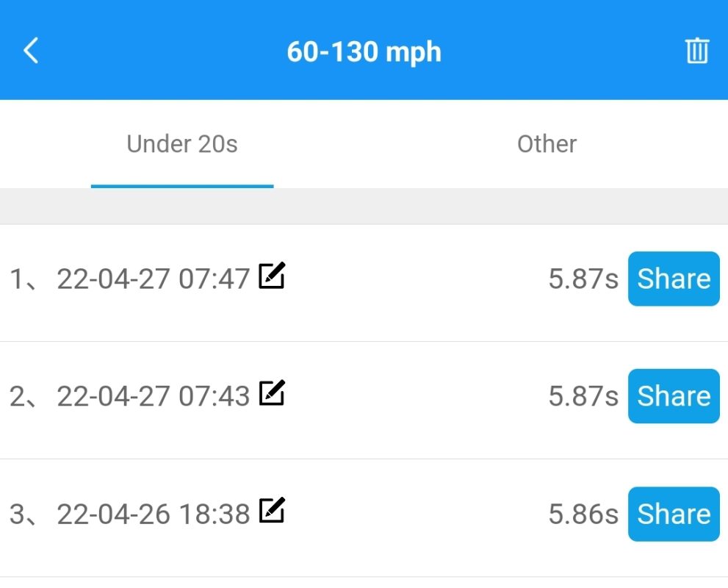Edit note for 22-04-27 07:43 record
Screen dimensions: 728x588
pos(272,393)
